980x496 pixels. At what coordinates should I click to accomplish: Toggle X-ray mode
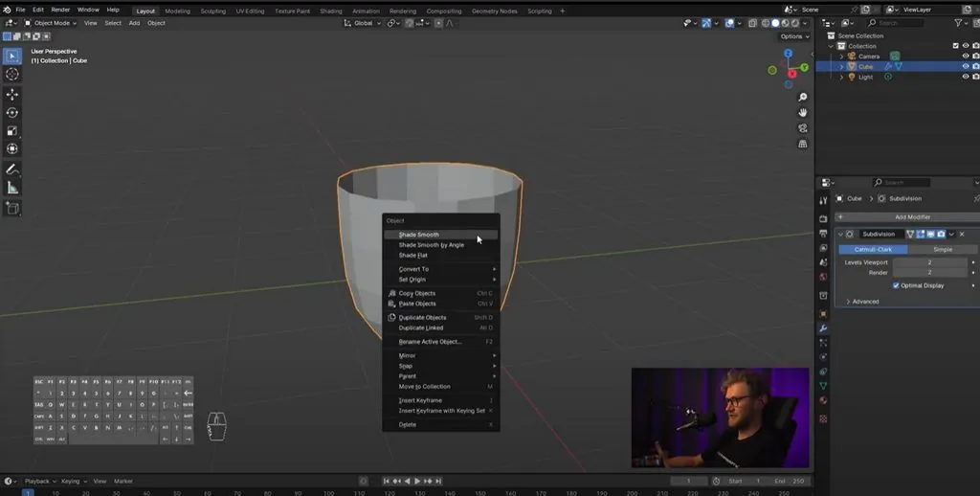[752, 23]
